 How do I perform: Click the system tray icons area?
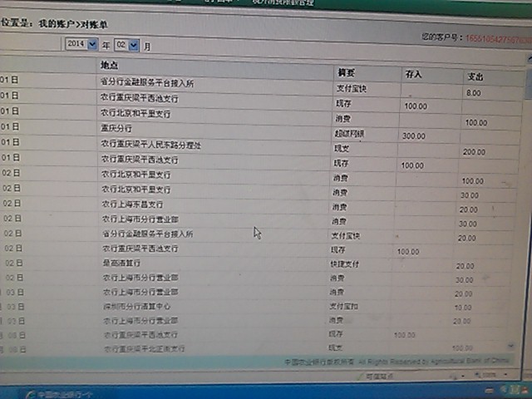(510, 390)
